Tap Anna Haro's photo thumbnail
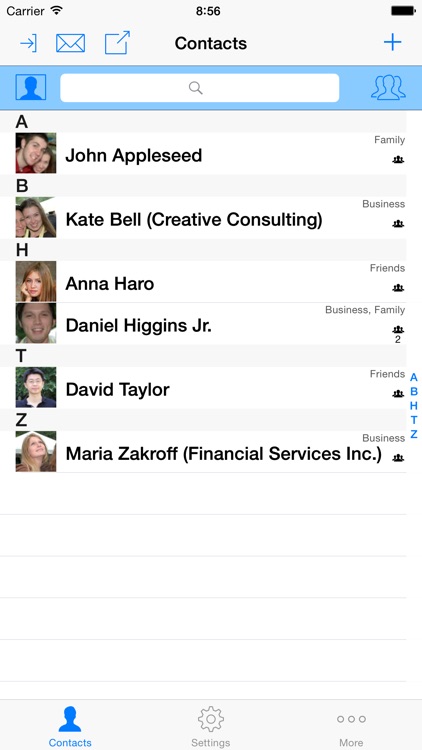Viewport: 422px width, 750px height. [36, 281]
